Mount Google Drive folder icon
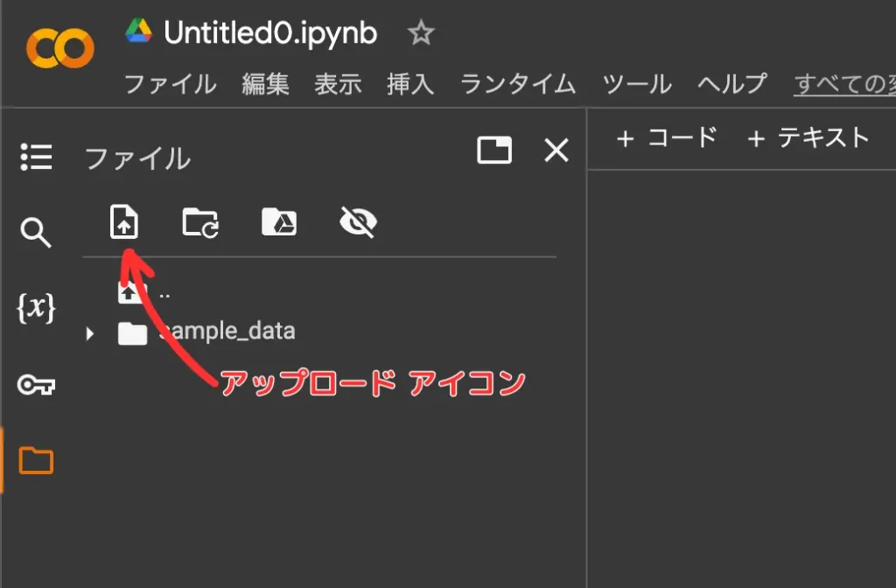 click(279, 221)
